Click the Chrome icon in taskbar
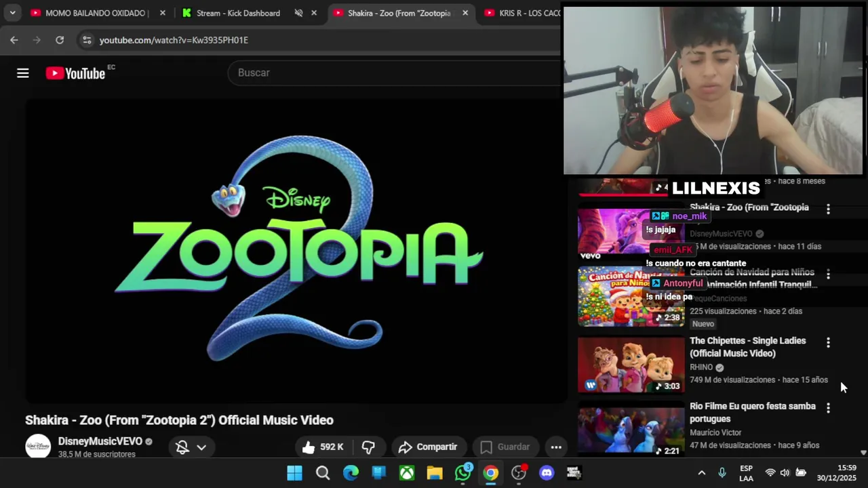This screenshot has width=868, height=488. (490, 473)
